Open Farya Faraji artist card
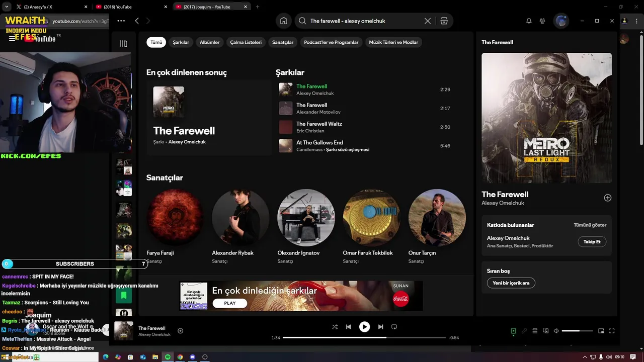The height and width of the screenshot is (362, 644). click(x=175, y=227)
